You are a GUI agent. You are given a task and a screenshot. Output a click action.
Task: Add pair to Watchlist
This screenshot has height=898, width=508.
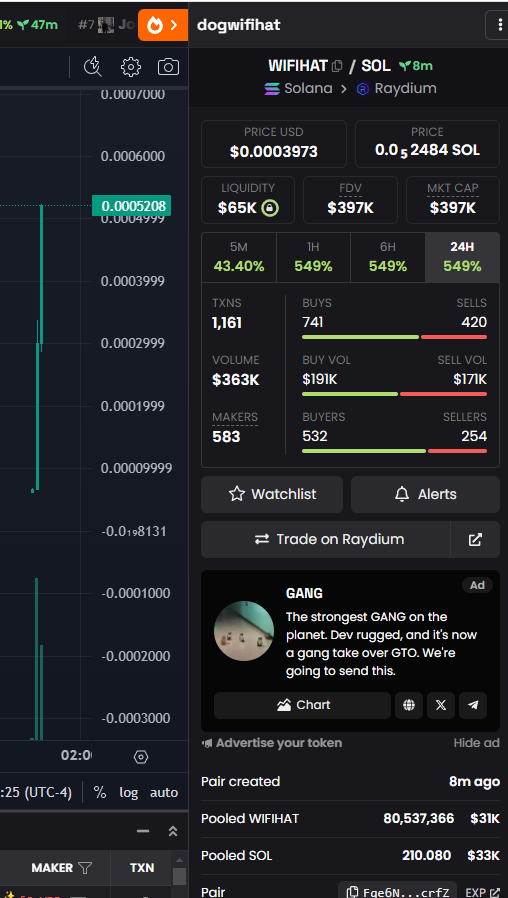click(x=272, y=494)
